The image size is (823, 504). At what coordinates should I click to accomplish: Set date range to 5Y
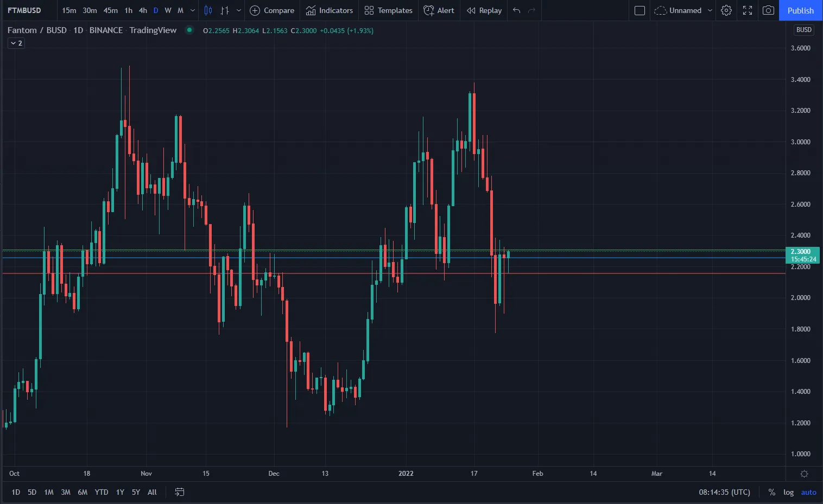[x=136, y=492]
